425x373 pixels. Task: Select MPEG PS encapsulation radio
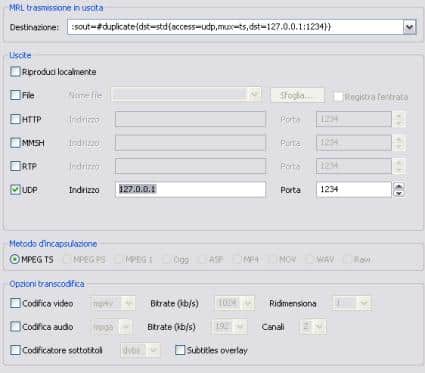point(67,259)
